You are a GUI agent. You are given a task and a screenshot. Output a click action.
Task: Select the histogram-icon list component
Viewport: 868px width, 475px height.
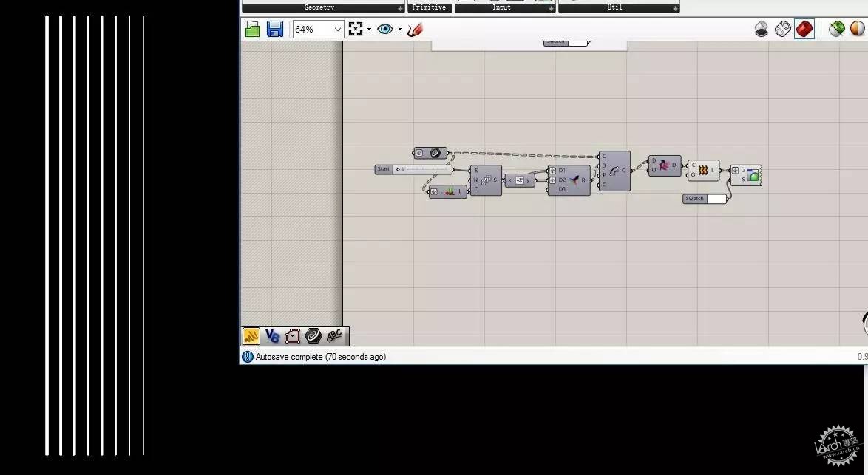tap(450, 191)
